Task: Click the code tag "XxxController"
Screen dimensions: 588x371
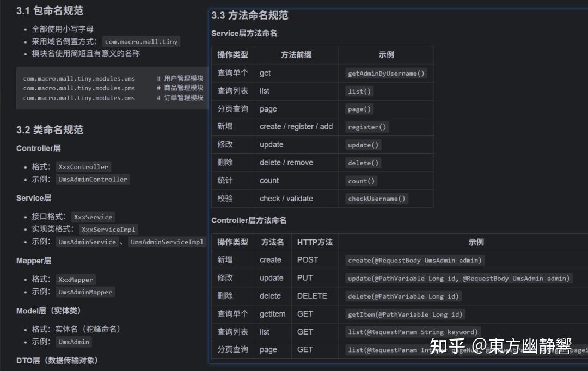Action: tap(83, 167)
